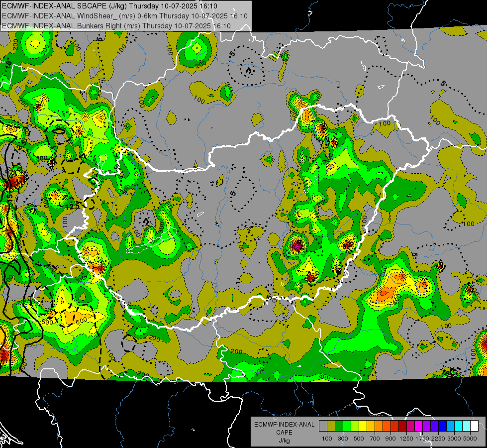The image size is (487, 448).
Task: Click the bright green legend swatch
Action: pos(347,426)
